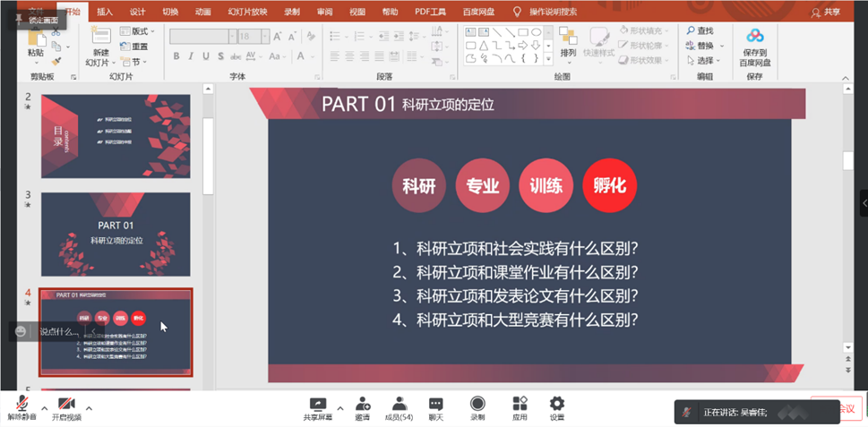Open the 动画 (Animations) ribbon tab
Image resolution: width=868 pixels, height=427 pixels.
point(203,12)
